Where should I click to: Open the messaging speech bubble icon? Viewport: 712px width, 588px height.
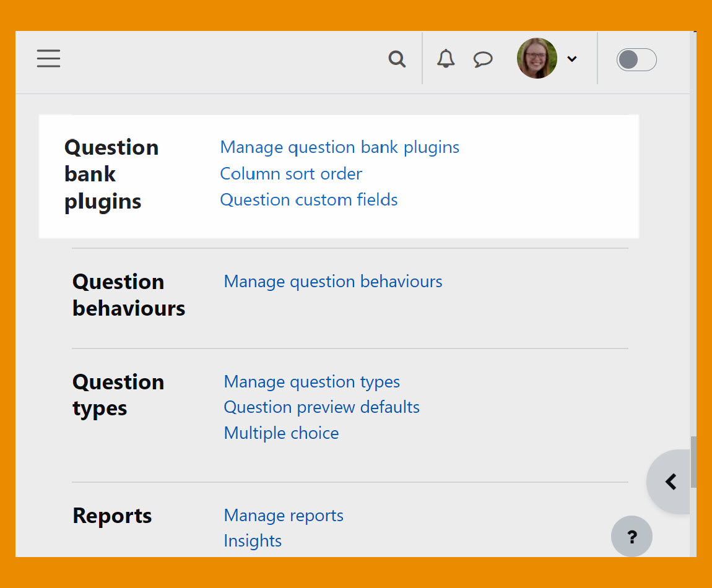coord(483,59)
